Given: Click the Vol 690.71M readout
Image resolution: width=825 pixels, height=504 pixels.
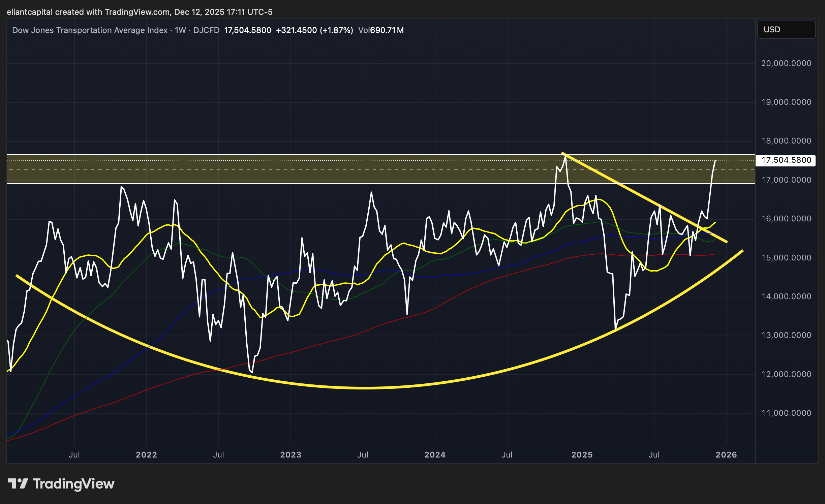Looking at the screenshot, I should pyautogui.click(x=381, y=30).
